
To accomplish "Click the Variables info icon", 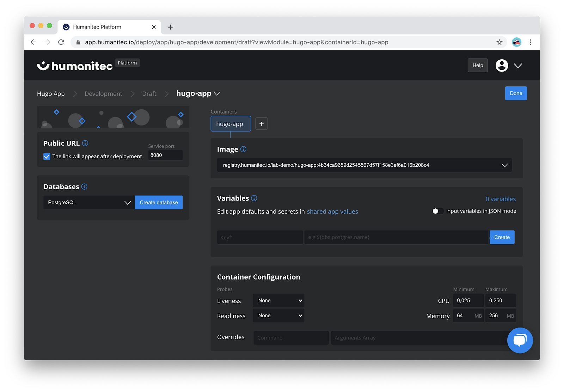I will [x=254, y=198].
